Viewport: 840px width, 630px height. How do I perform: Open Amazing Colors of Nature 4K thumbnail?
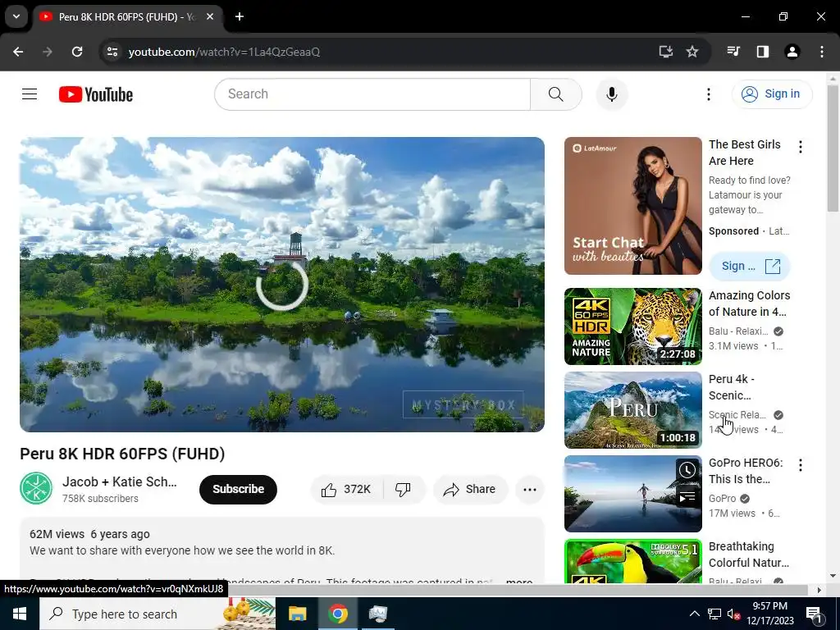[632, 326]
